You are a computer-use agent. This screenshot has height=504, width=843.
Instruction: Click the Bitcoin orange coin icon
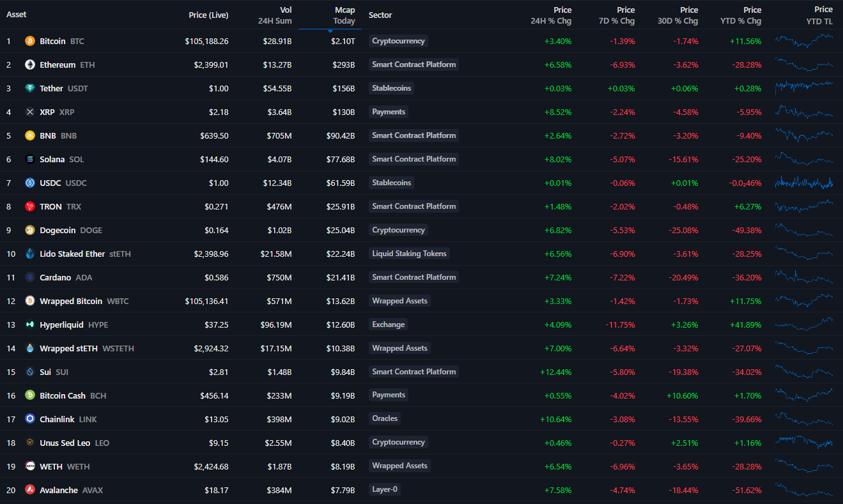click(30, 41)
